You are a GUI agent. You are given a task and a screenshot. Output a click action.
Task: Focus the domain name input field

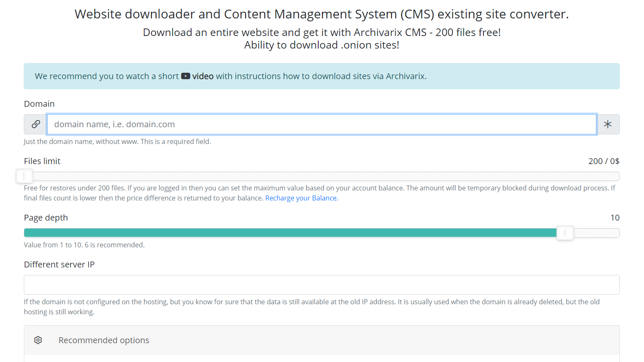322,124
